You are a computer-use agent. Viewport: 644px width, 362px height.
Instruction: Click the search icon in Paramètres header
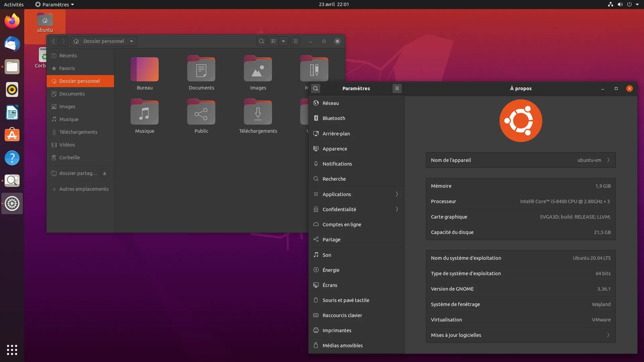click(315, 88)
